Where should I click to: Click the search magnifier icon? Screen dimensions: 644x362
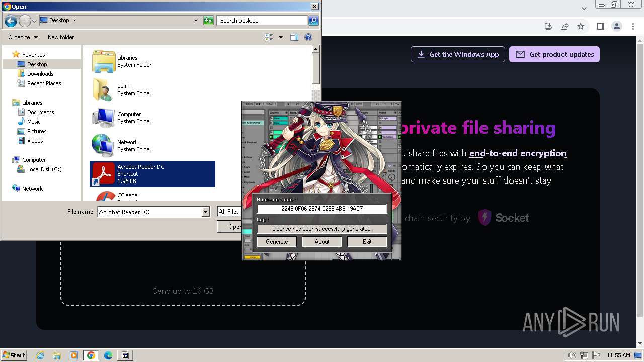coord(313,21)
